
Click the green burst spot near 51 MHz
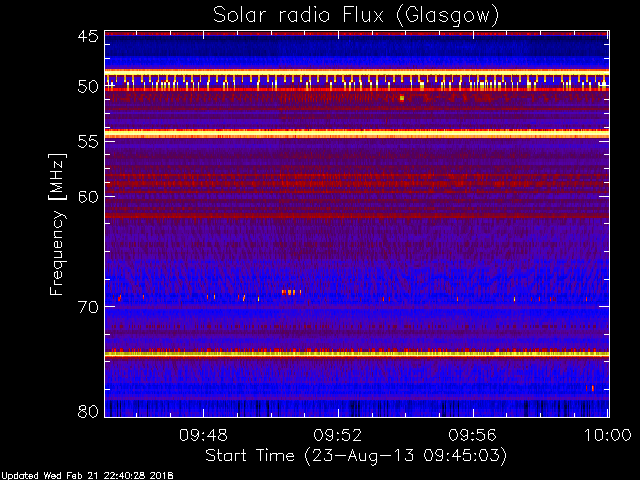coord(402,98)
